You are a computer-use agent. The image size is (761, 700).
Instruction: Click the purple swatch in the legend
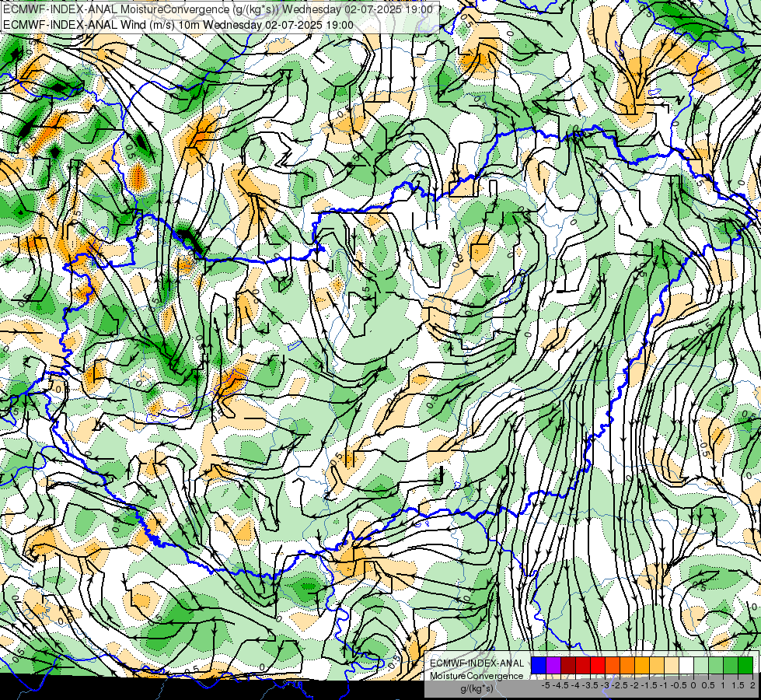pos(553,665)
